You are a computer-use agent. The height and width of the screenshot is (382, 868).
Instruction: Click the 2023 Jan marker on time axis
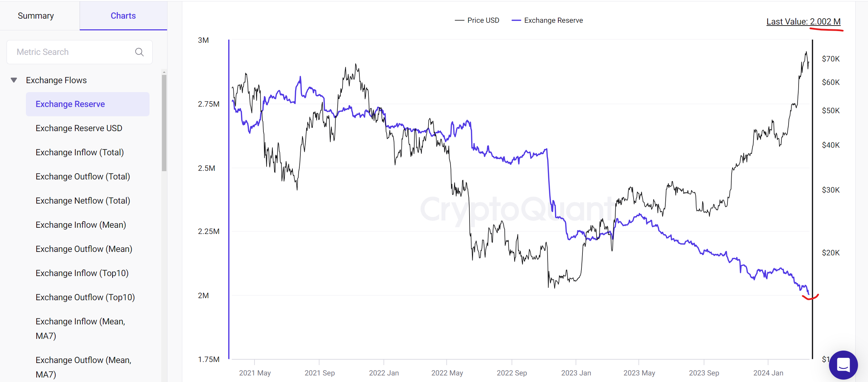[576, 373]
